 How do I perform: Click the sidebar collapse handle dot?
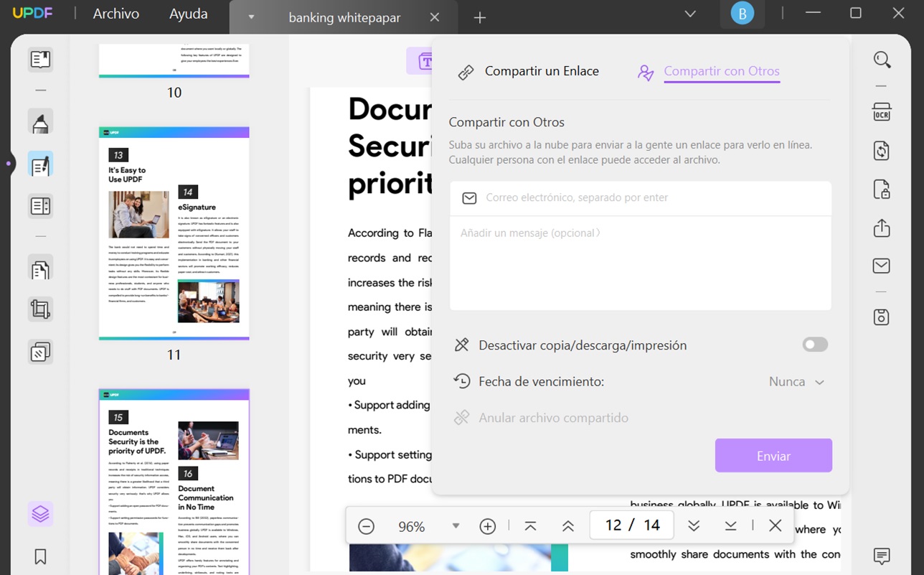[8, 164]
